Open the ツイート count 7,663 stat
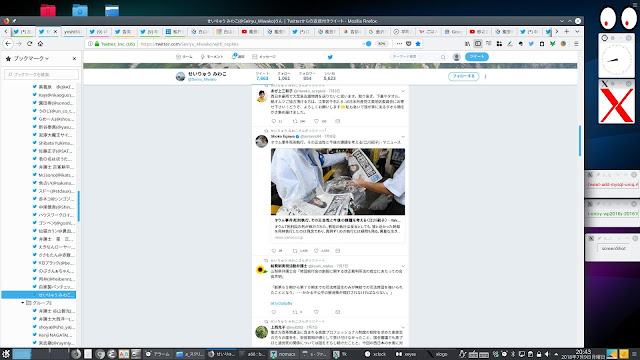This screenshot has width=640, height=360. [262, 76]
